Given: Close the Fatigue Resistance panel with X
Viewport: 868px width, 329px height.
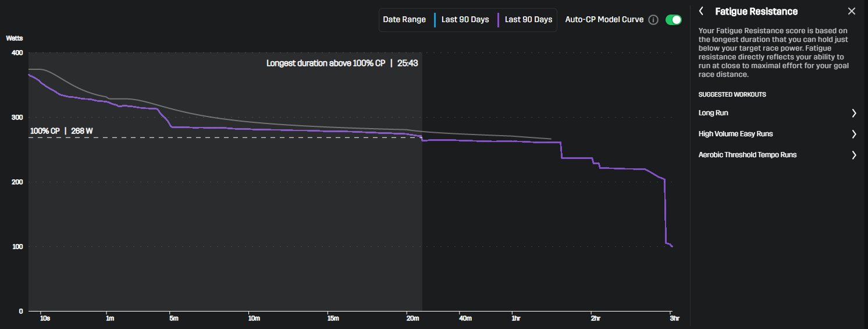Looking at the screenshot, I should [852, 12].
